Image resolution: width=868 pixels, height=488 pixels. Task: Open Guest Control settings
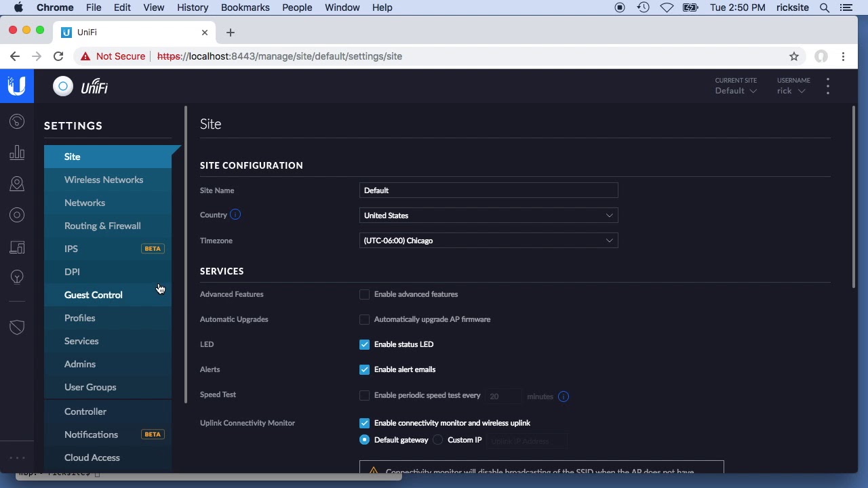click(x=108, y=295)
